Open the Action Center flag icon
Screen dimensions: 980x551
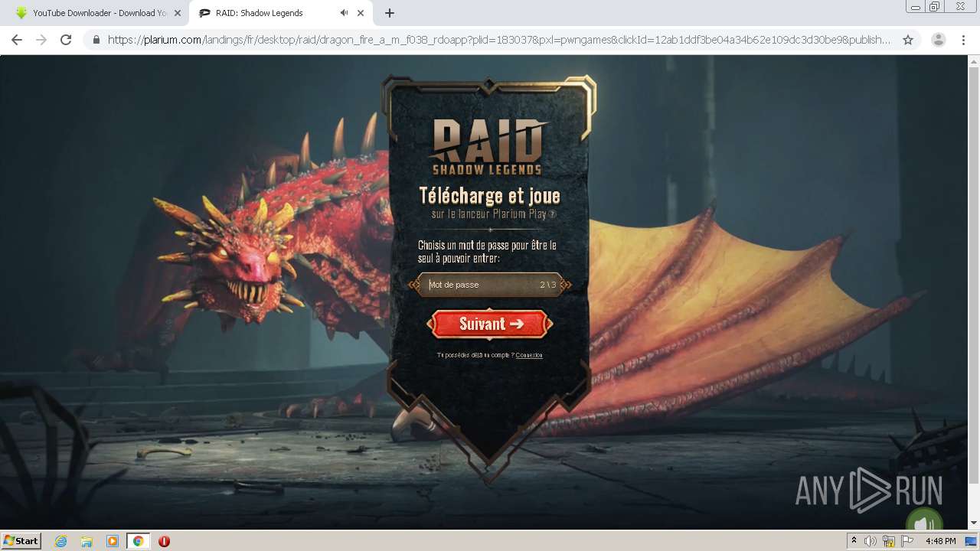[907, 541]
